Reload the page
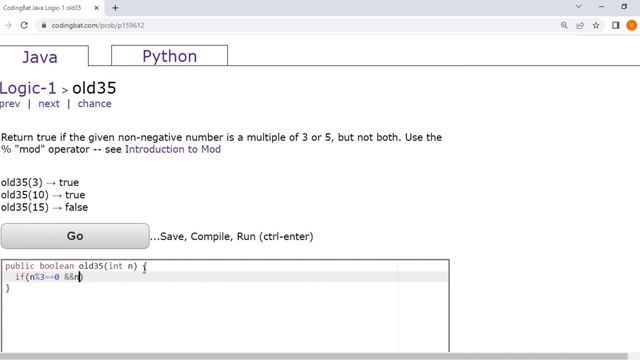The width and height of the screenshot is (640, 360). [x=24, y=25]
